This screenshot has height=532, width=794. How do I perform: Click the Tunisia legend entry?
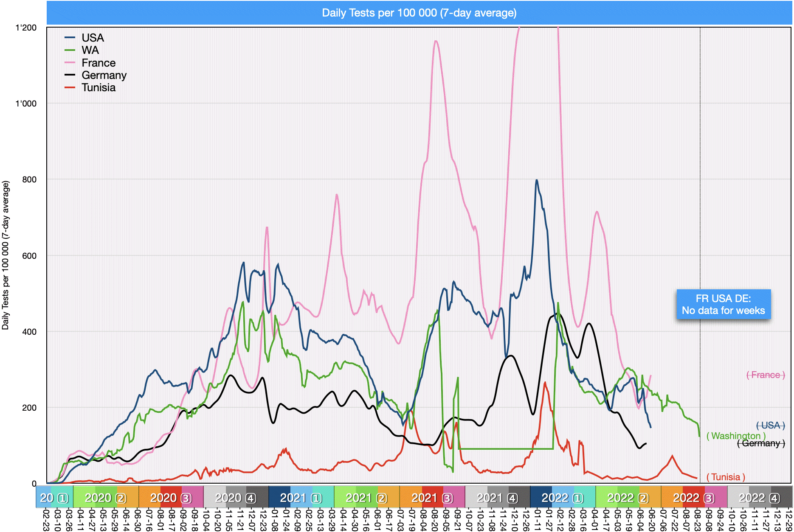[98, 87]
